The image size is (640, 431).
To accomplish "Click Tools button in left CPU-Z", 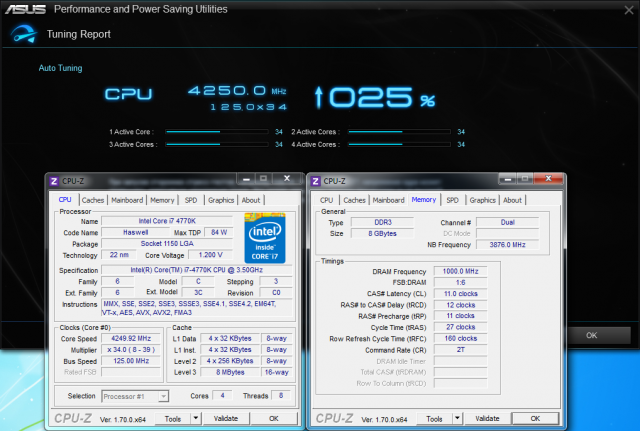I will pos(173,419).
